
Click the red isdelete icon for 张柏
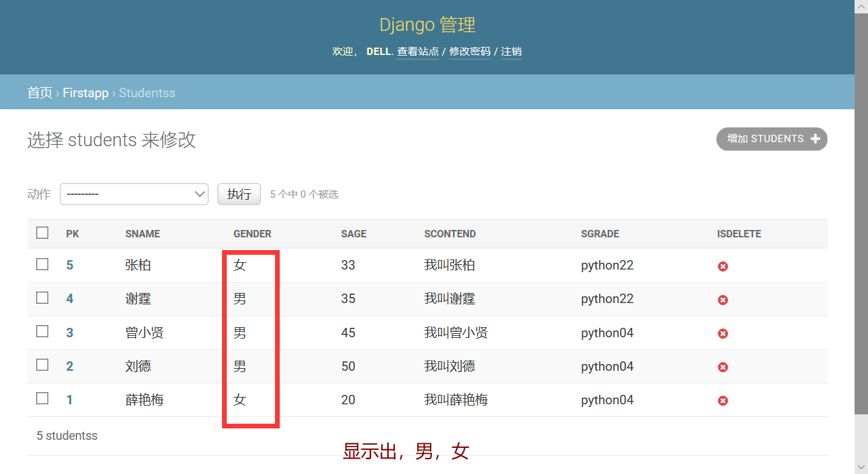click(722, 266)
